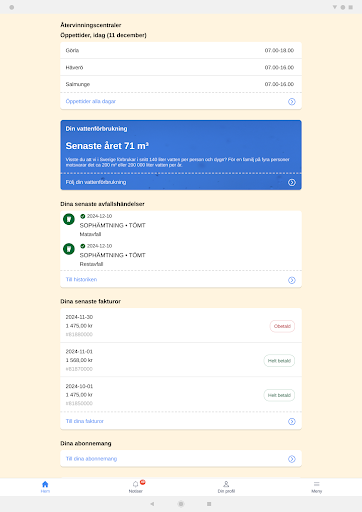
Task: Tap the Android back navigation button
Action: point(152,504)
